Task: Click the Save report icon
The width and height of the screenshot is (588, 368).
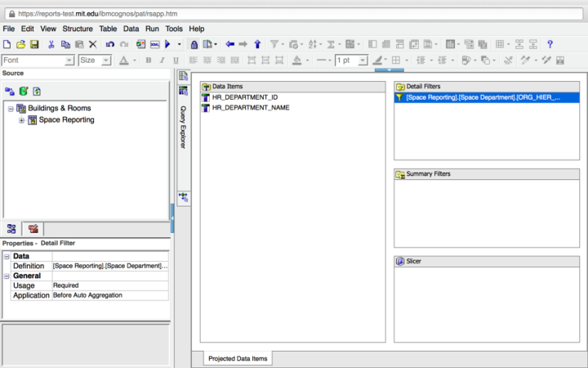Action: (x=35, y=44)
